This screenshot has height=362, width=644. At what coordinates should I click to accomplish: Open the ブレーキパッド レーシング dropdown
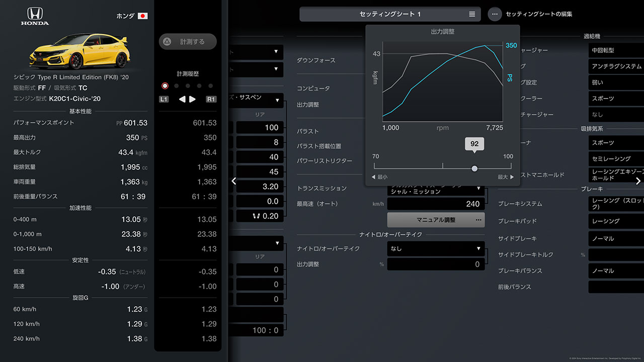(x=616, y=221)
